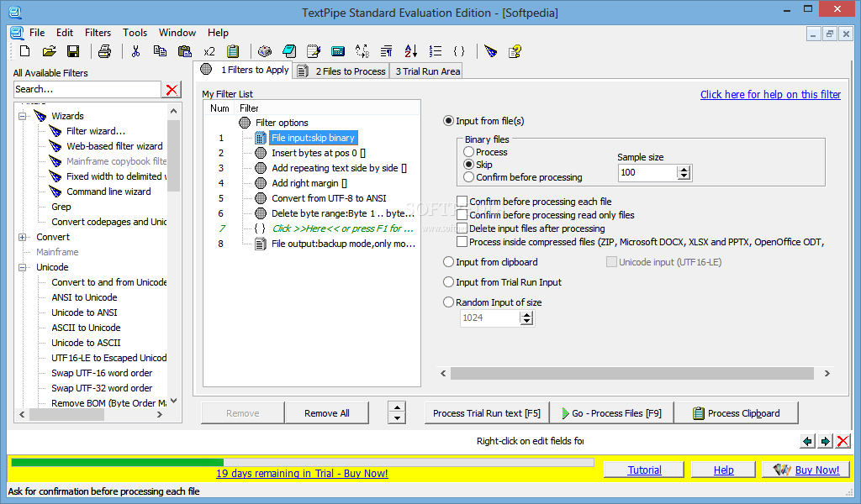Viewport: 861px width, 504px height.
Task: Choose Skip for binary files
Action: click(x=468, y=165)
